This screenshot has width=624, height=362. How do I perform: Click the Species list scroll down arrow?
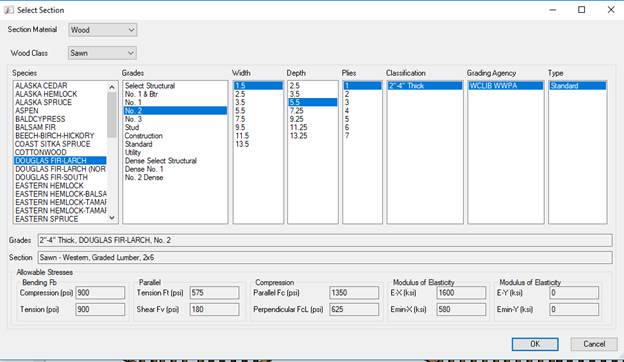[x=112, y=218]
